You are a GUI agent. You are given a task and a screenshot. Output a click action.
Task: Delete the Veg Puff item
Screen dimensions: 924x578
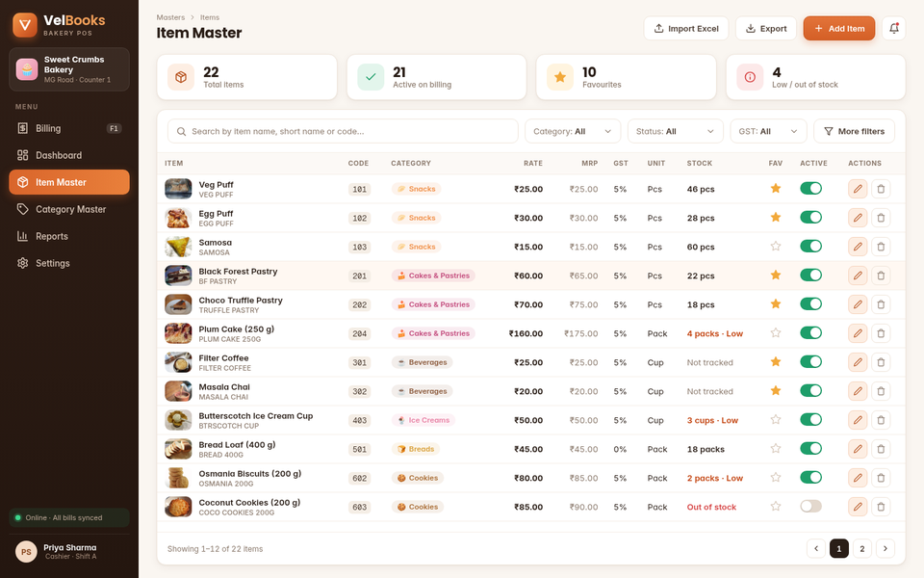pos(881,189)
